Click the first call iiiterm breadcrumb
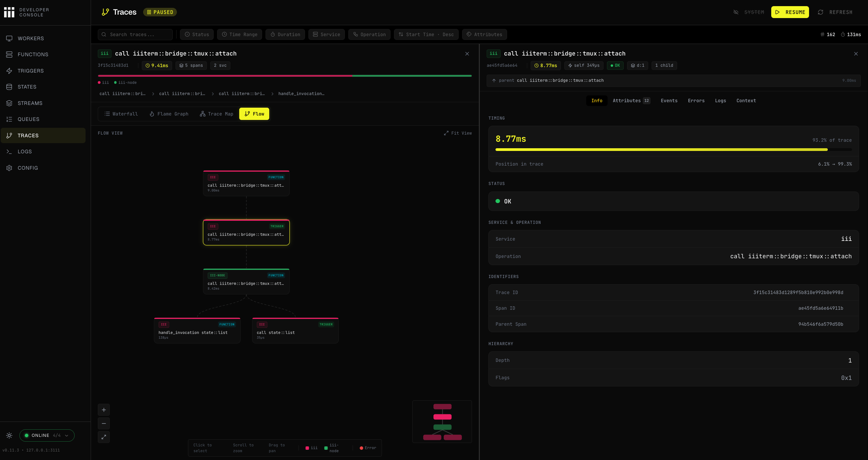The width and height of the screenshot is (868, 460). 123,94
